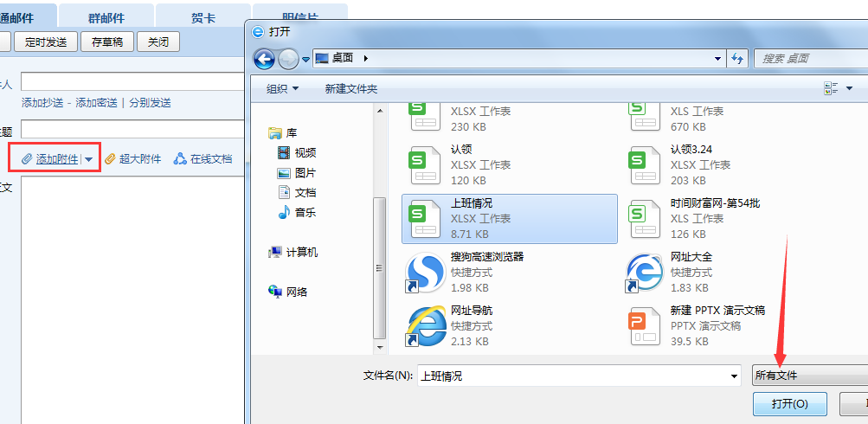The height and width of the screenshot is (424, 868).
Task: Click the 搜索 桌面 search field
Action: point(811,58)
